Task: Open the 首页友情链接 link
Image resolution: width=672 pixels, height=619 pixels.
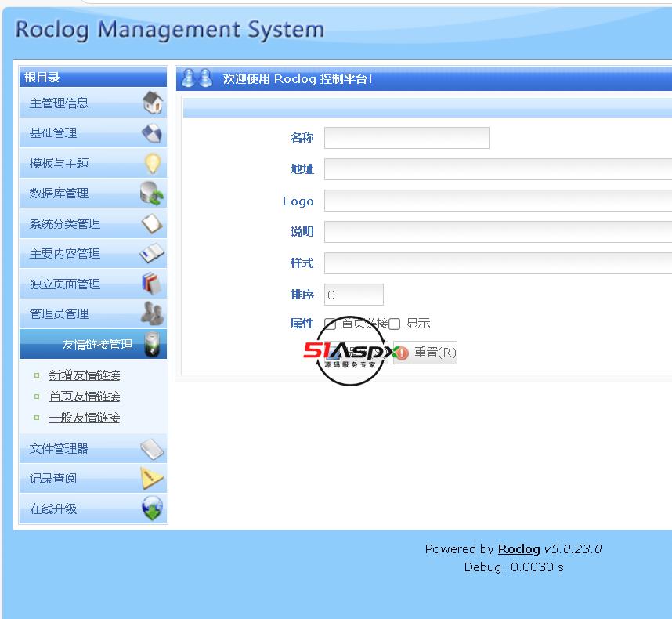Action: click(x=85, y=396)
